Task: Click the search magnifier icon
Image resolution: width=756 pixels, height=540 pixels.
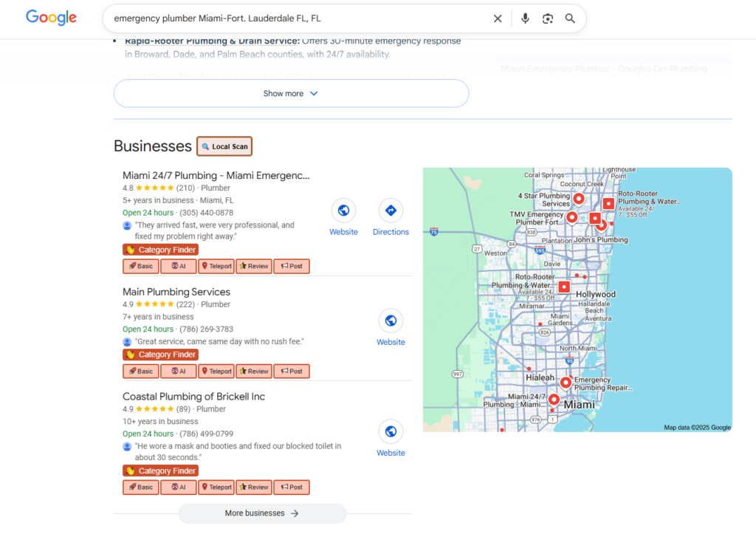Action: tap(570, 18)
